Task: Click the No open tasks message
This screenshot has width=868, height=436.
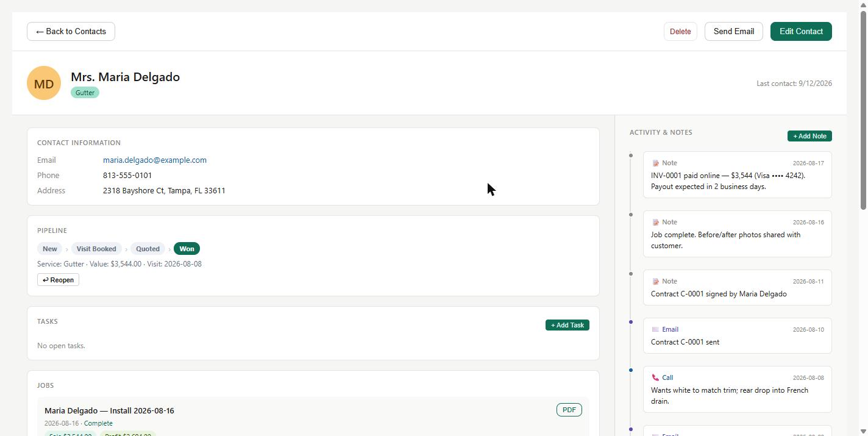Action: click(x=61, y=346)
